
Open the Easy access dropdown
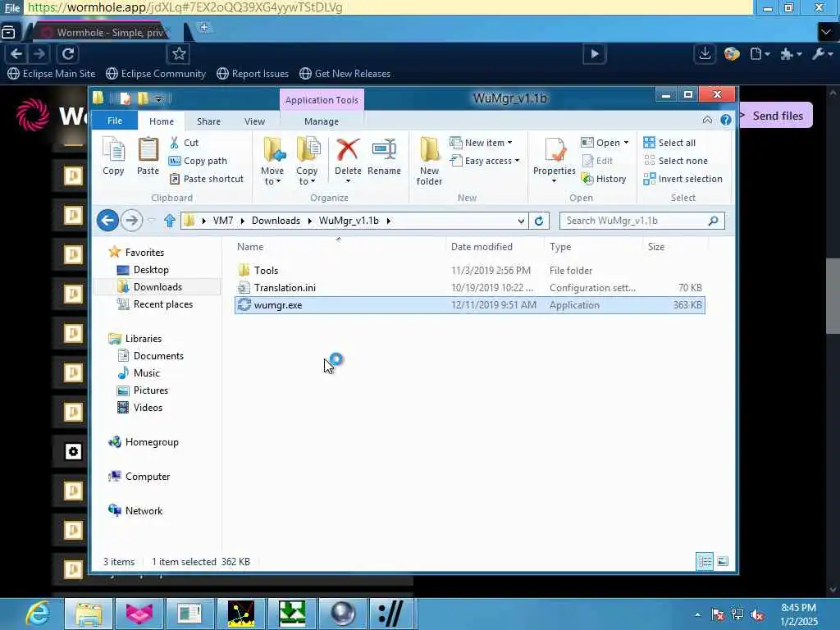pos(486,161)
